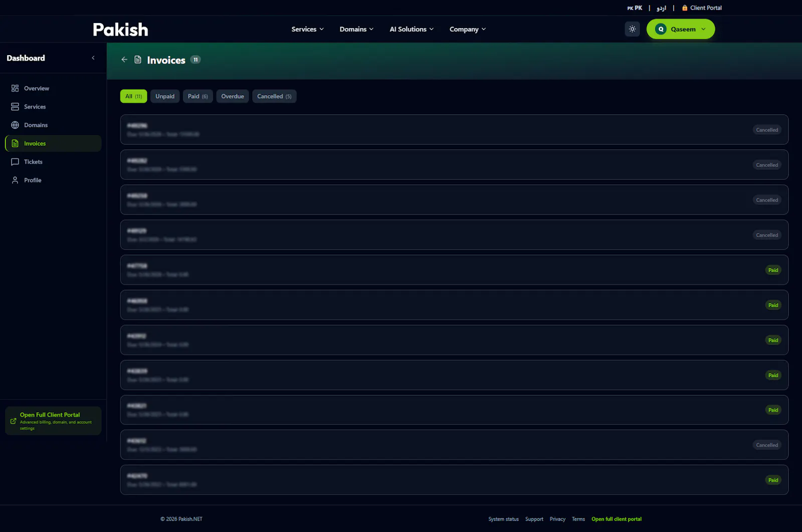Screen dimensions: 802x532
Task: Open Privacy footer link
Action: pos(557,519)
